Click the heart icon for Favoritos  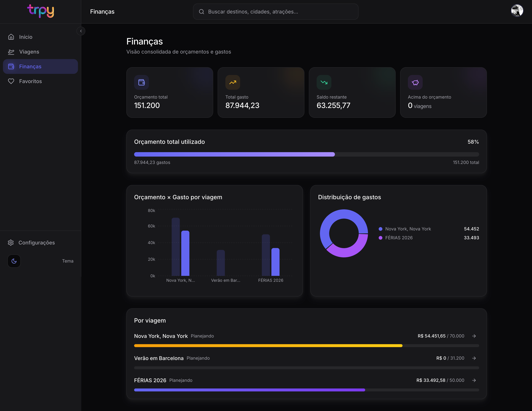pos(11,81)
